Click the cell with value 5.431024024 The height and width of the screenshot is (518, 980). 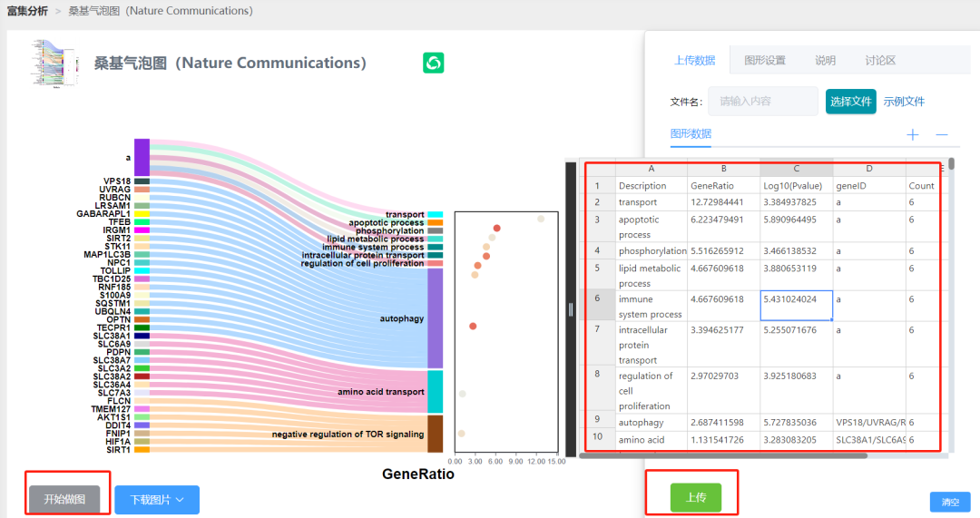[x=797, y=306]
